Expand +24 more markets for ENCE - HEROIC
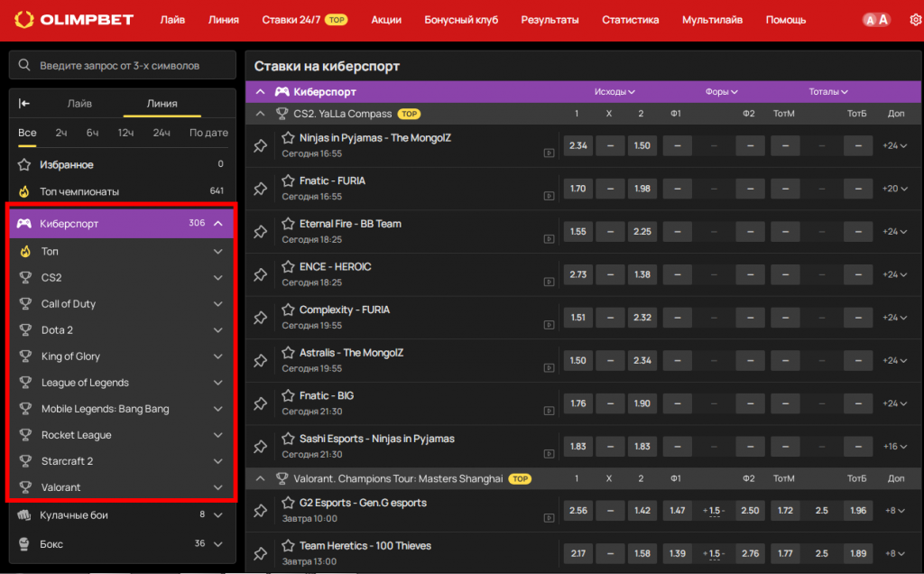 pos(894,274)
